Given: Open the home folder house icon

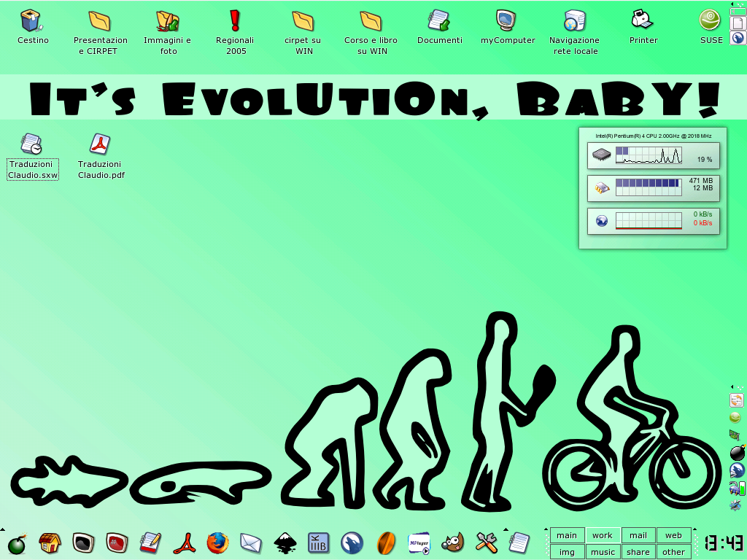Looking at the screenshot, I should tap(50, 543).
